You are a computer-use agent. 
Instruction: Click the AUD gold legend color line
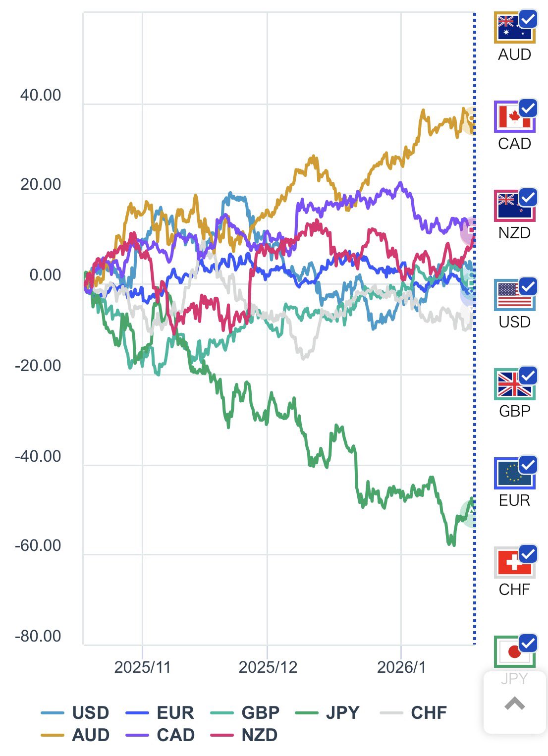tap(53, 735)
